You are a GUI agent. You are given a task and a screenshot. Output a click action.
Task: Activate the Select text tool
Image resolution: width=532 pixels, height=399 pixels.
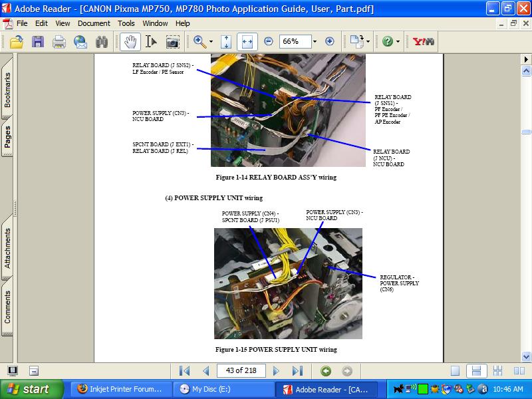click(151, 42)
